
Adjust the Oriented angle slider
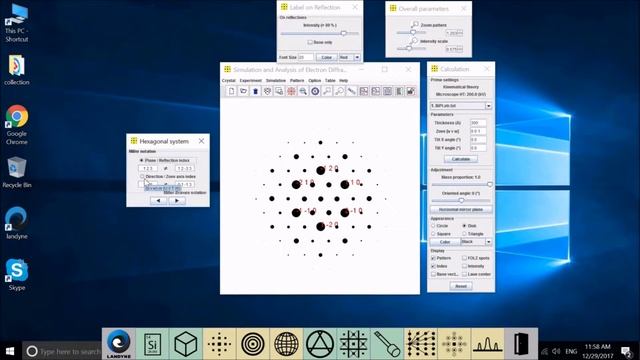click(461, 200)
